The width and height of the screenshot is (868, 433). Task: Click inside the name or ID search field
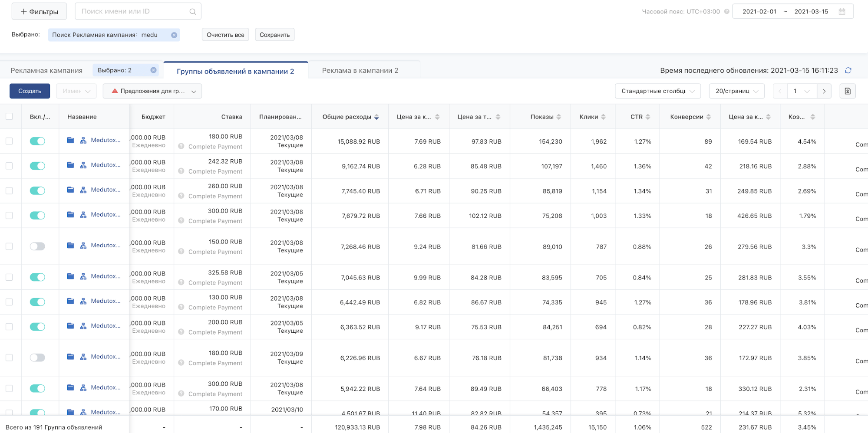[x=130, y=11]
